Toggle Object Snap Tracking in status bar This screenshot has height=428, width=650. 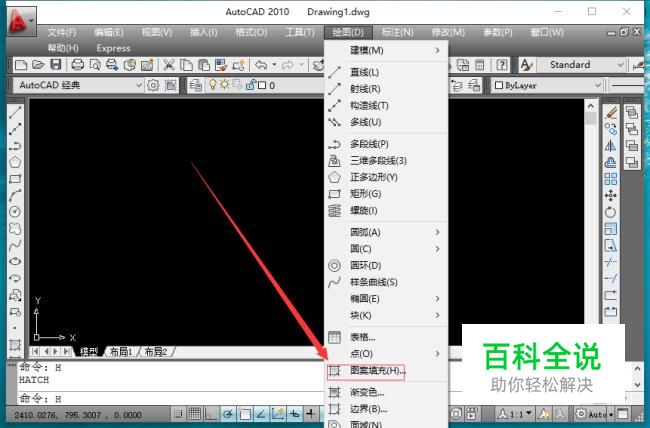[x=261, y=413]
